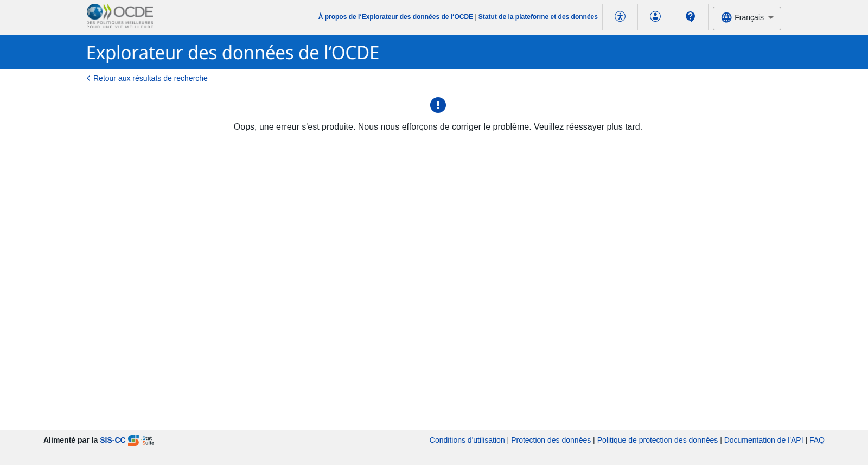The height and width of the screenshot is (465, 868).
Task: Open the FAQ footer link
Action: point(817,440)
